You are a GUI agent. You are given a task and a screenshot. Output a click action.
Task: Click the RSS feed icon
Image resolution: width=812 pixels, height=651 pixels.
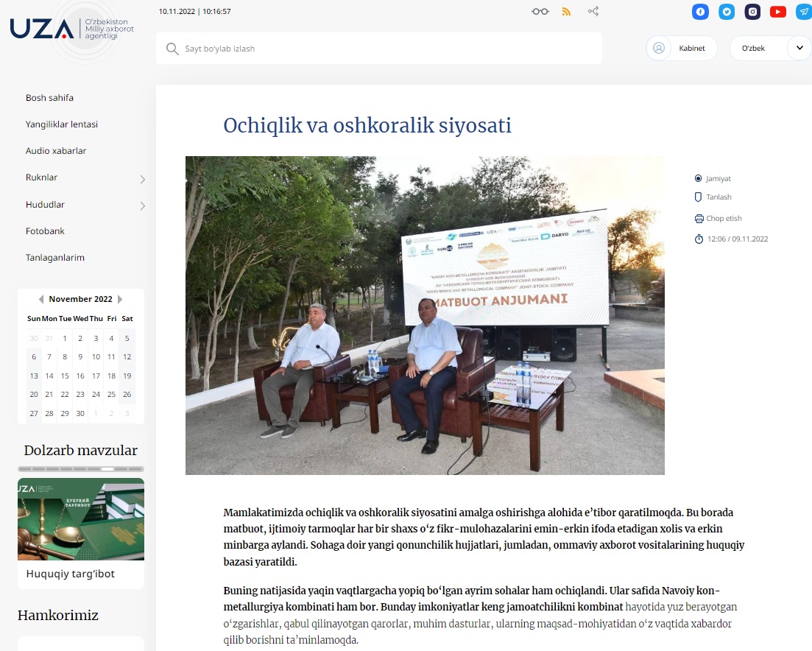point(566,12)
